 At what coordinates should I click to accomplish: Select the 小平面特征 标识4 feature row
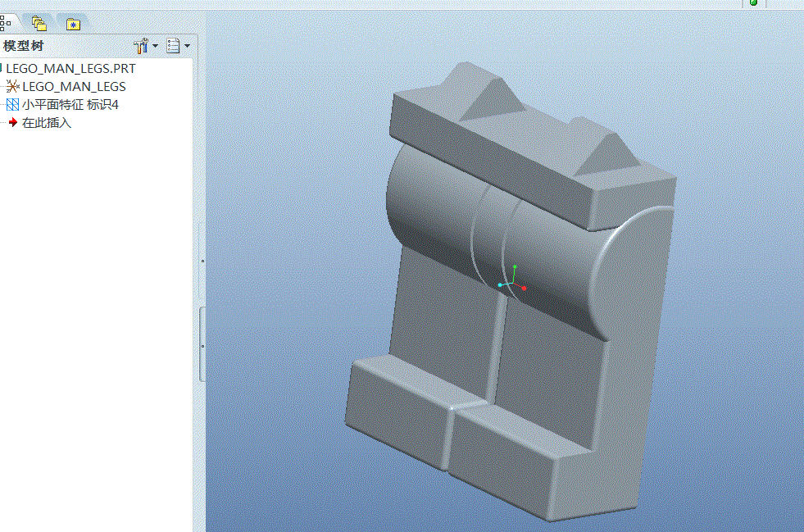click(x=62, y=105)
